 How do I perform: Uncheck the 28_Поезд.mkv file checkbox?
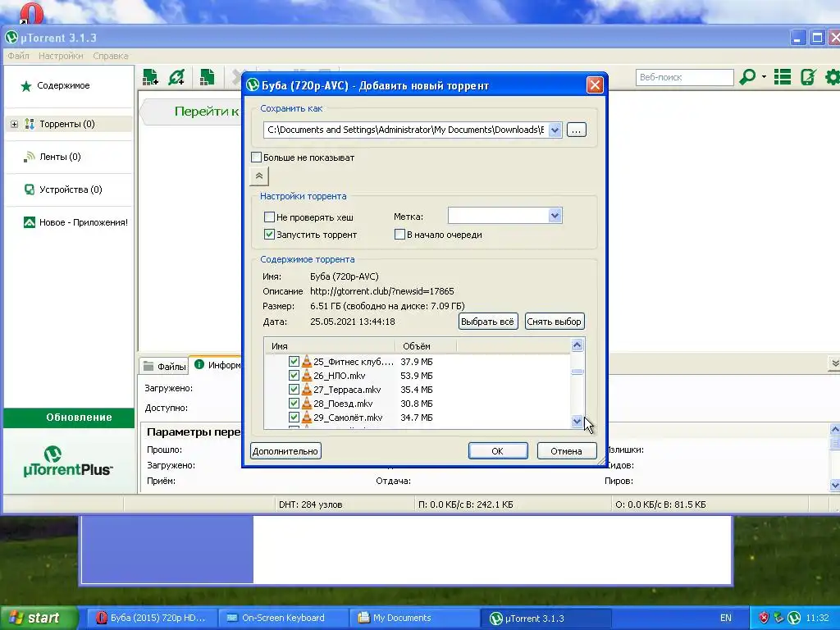pyautogui.click(x=294, y=404)
